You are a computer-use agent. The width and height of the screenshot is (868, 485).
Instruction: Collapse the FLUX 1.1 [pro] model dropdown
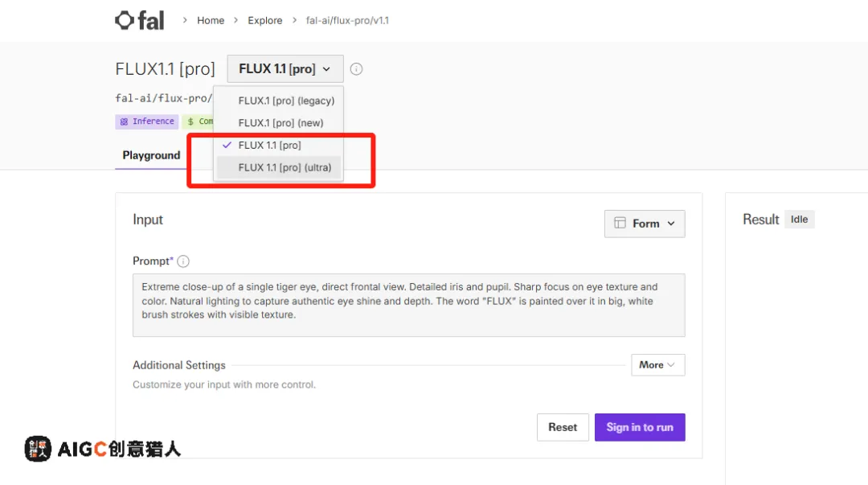coord(285,68)
